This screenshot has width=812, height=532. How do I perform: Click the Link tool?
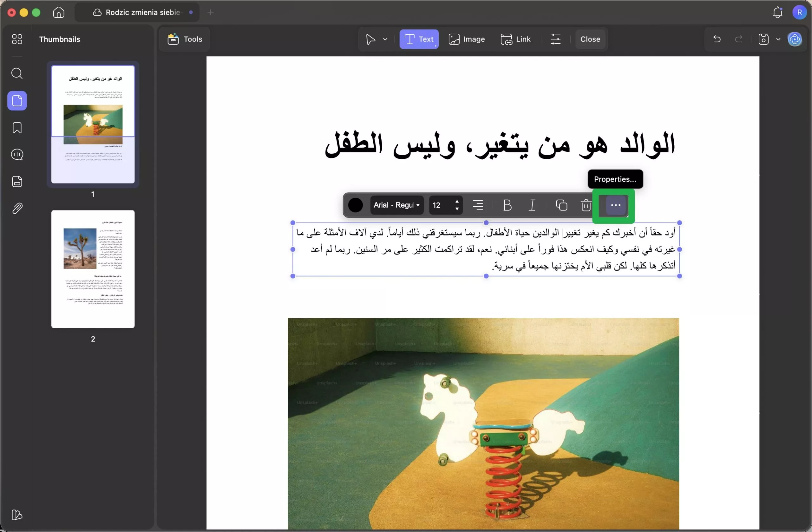[x=516, y=39]
